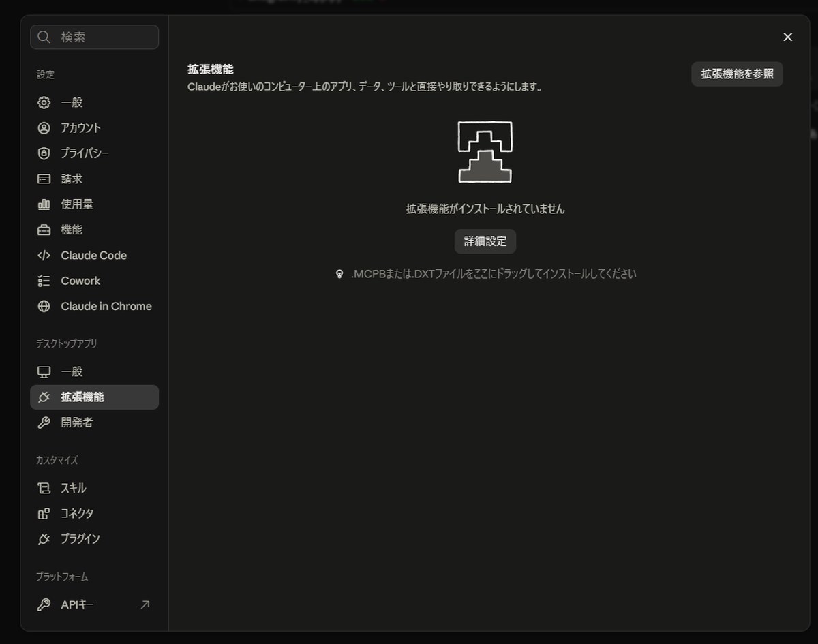Viewport: 818px width, 644px height.
Task: Click the プライバシー shield icon
Action: pos(44,153)
